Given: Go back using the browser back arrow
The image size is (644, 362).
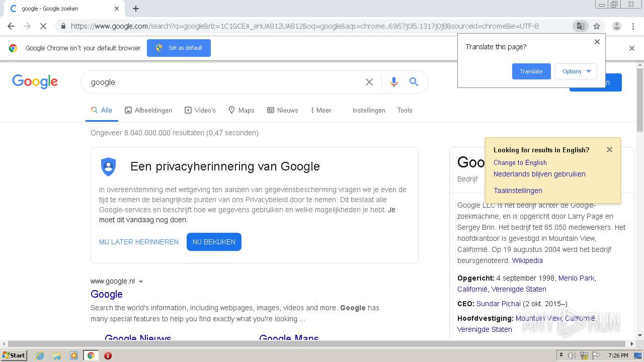Looking at the screenshot, I should 11,26.
